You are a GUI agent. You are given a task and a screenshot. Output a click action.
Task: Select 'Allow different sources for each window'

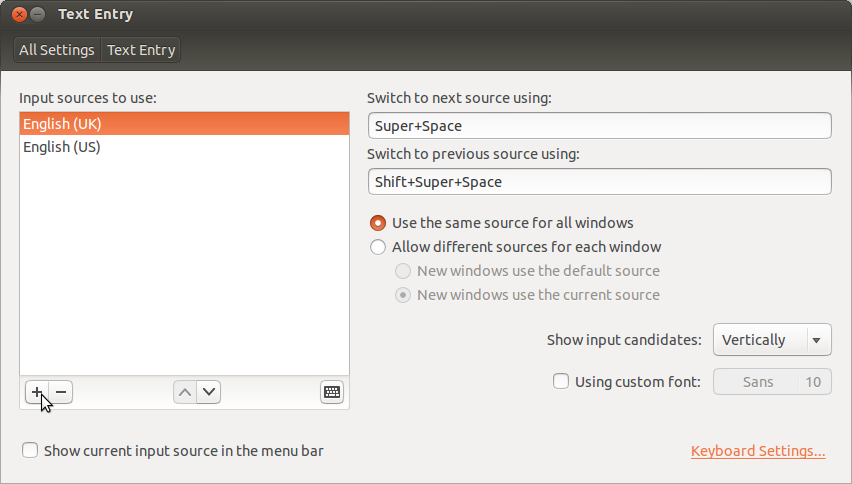pos(515,247)
